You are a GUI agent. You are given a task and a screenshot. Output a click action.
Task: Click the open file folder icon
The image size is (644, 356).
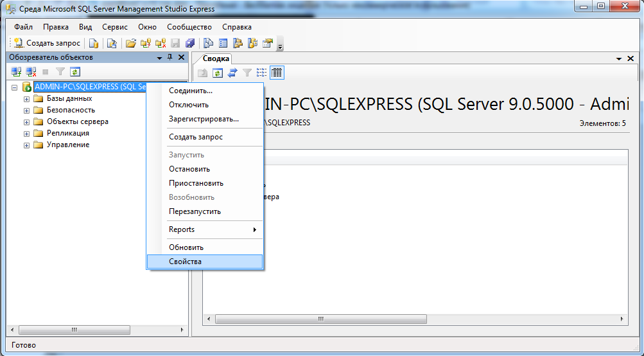(x=130, y=43)
